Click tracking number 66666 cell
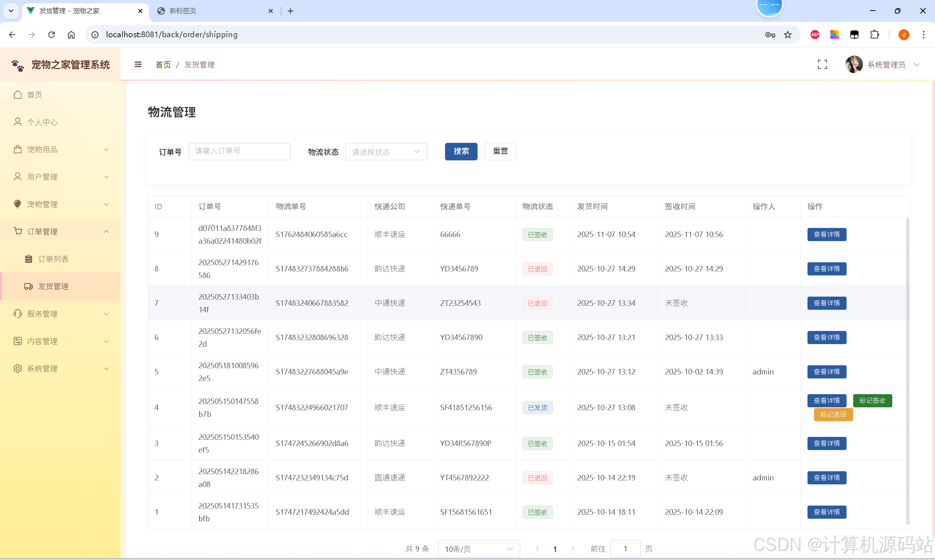This screenshot has height=560, width=935. pyautogui.click(x=450, y=235)
